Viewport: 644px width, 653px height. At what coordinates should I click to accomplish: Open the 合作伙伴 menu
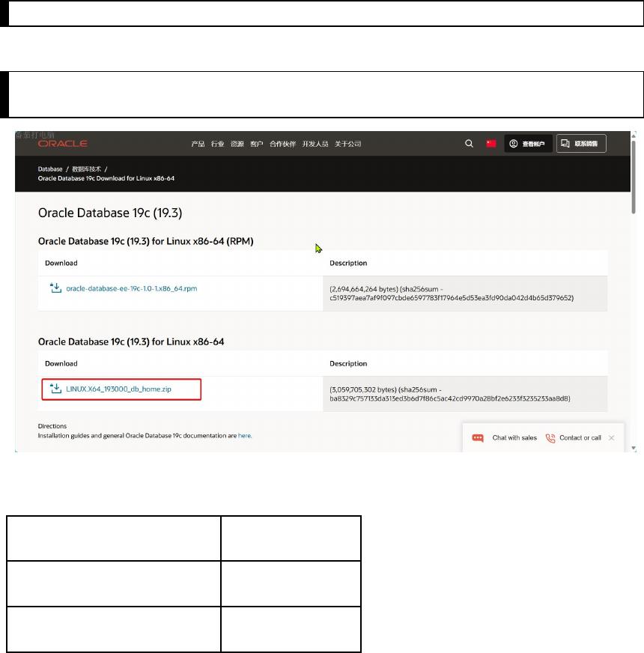(x=282, y=144)
